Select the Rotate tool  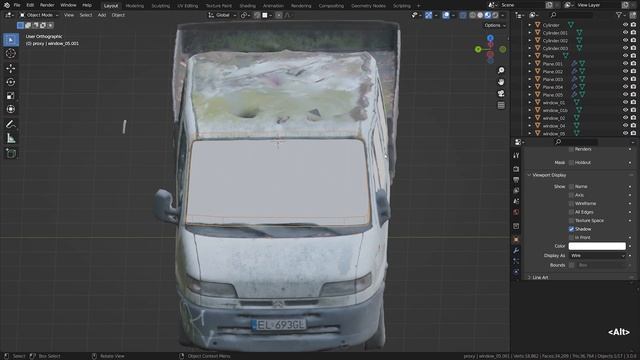11,82
